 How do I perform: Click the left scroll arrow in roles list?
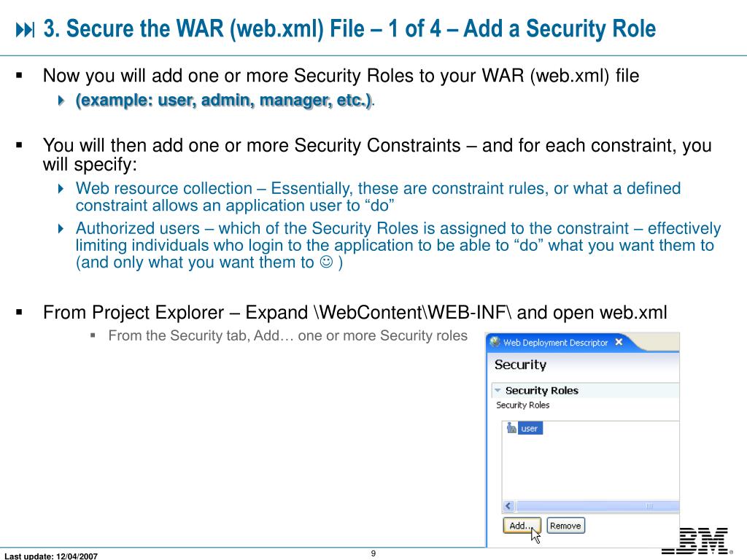[508, 506]
